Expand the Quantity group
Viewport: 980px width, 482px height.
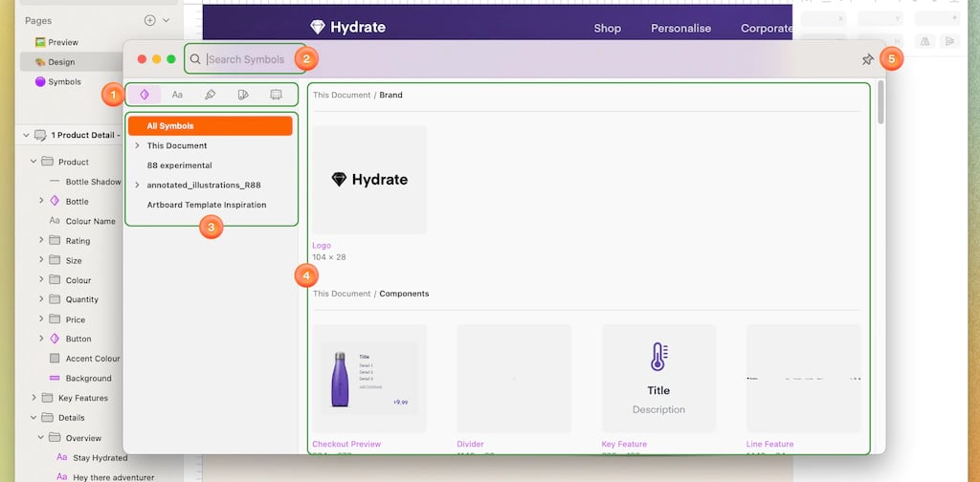click(41, 299)
